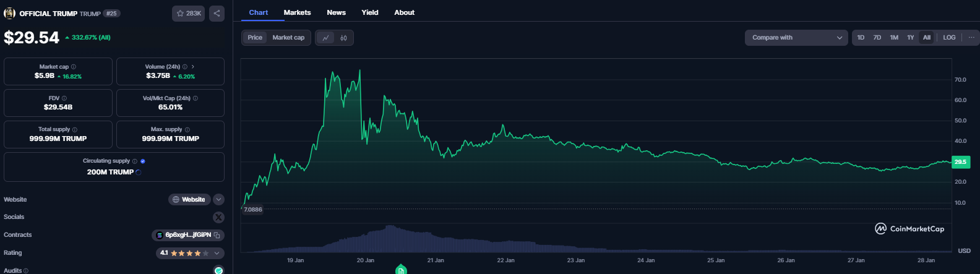The height and width of the screenshot is (274, 980).
Task: Switch chart to Market cap view
Action: pos(288,38)
